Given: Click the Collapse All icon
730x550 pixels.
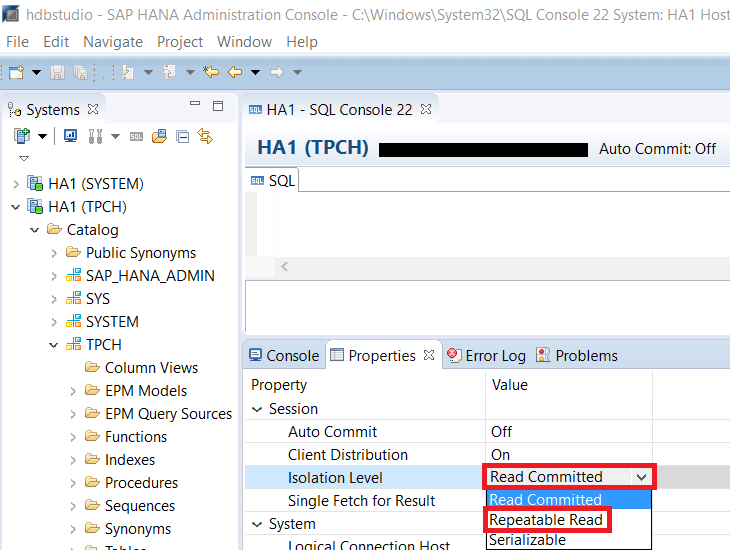Looking at the screenshot, I should tap(182, 136).
